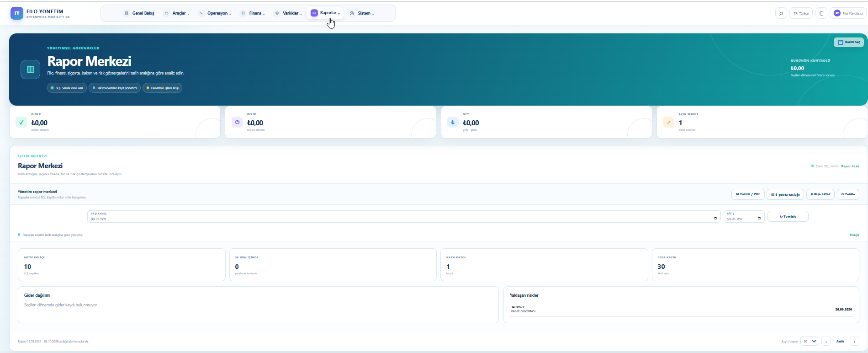This screenshot has width=868, height=353.
Task: Open the Sayfa başına page size dropdown
Action: click(x=810, y=342)
